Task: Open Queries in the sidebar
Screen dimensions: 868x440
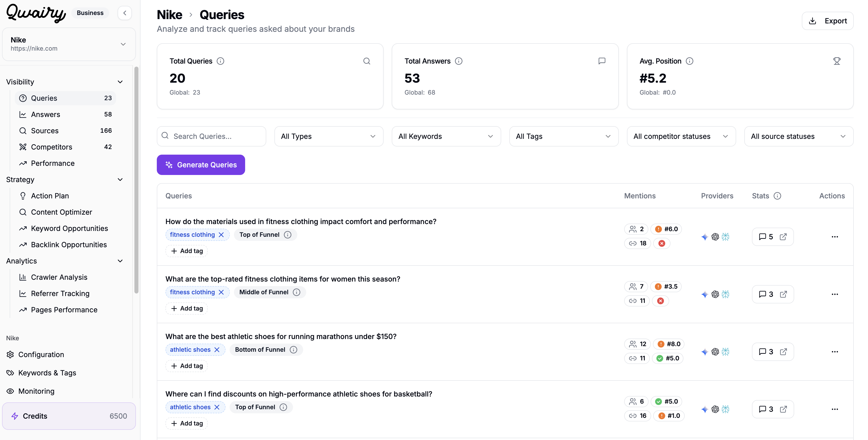Action: point(65,98)
